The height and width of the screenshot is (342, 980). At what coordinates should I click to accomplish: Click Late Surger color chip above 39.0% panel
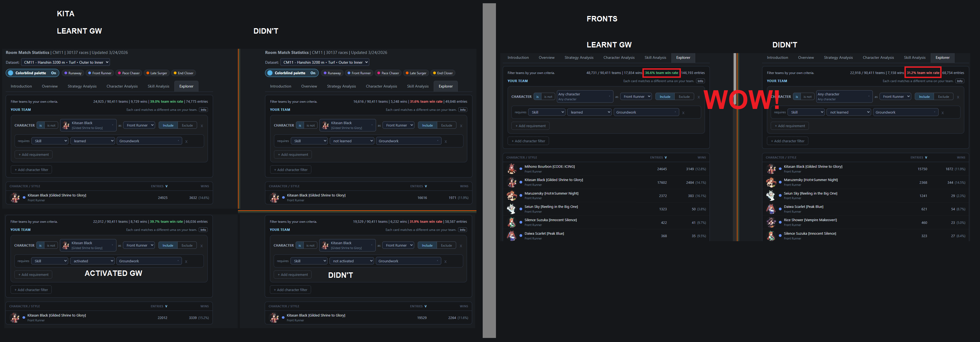[x=156, y=73]
